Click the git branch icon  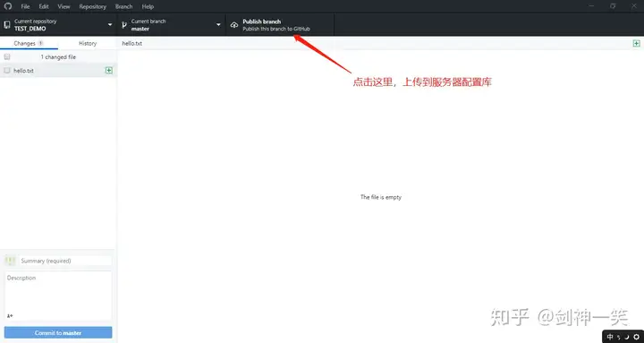124,25
